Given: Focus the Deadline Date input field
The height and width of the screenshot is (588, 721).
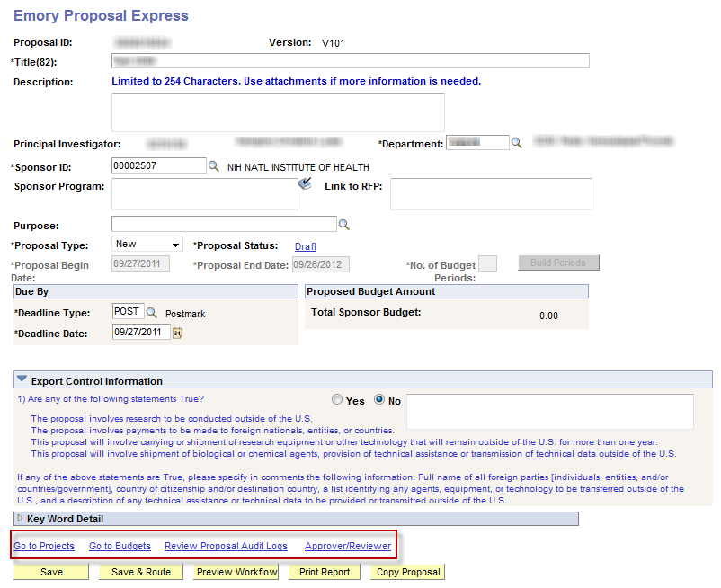Looking at the screenshot, I should [142, 332].
